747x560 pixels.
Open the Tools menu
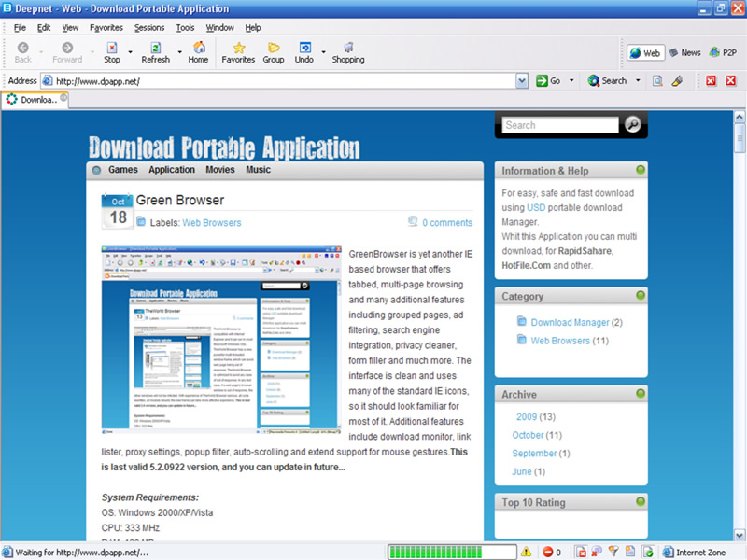click(x=185, y=28)
